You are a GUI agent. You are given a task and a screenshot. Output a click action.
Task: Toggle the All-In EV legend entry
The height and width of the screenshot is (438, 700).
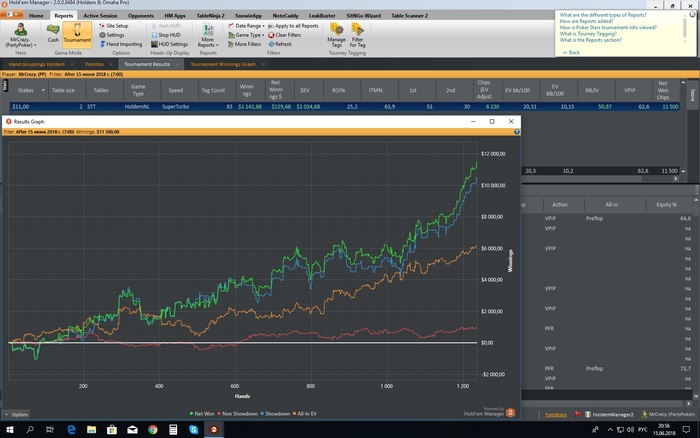pyautogui.click(x=305, y=414)
